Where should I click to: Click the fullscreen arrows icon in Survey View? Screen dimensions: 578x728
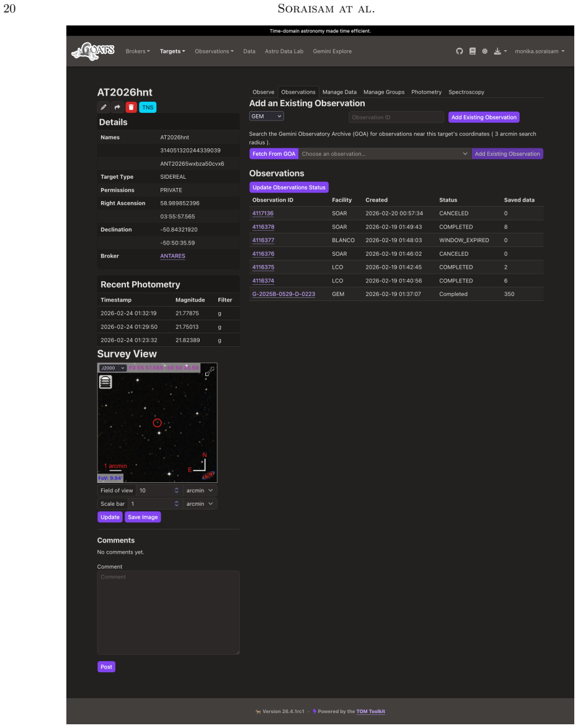coord(210,371)
